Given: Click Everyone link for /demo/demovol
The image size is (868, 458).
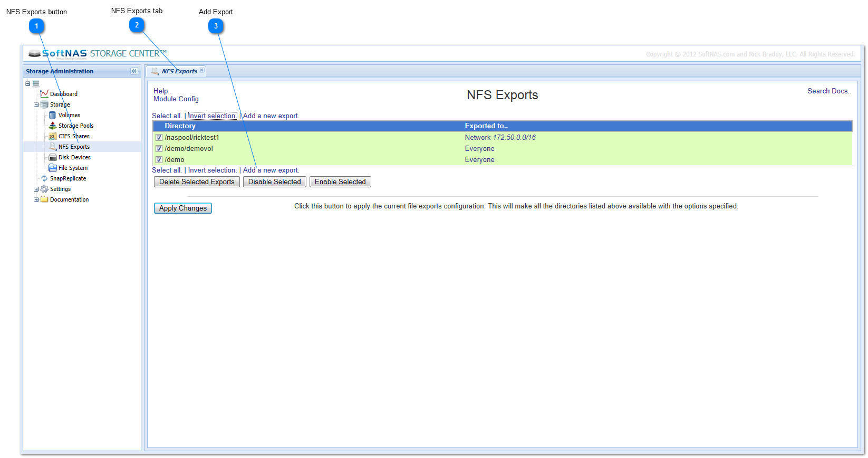Looking at the screenshot, I should click(x=480, y=148).
